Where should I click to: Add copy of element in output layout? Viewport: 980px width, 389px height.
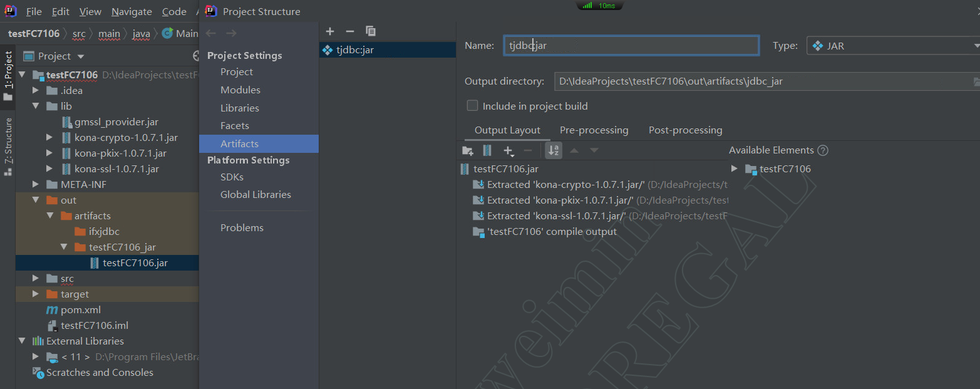(x=509, y=151)
